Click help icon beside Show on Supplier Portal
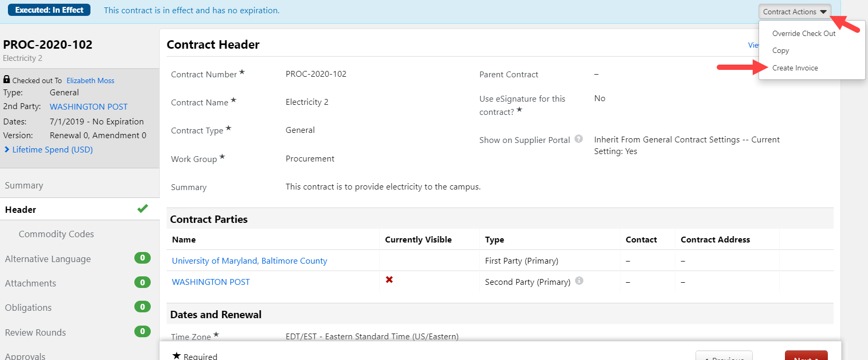This screenshot has height=360, width=868. [579, 139]
